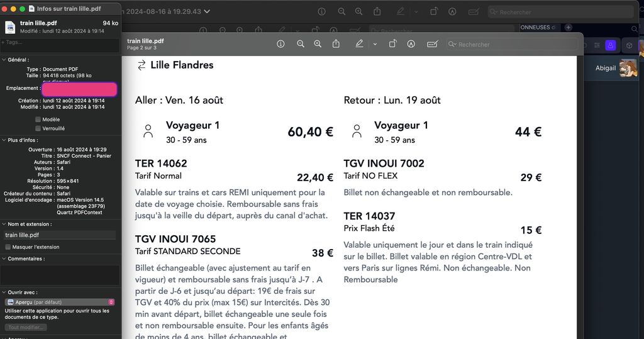Viewport: 644px width, 339px height.
Task: Zoom in on train lille.pdf page
Action: pyautogui.click(x=318, y=44)
